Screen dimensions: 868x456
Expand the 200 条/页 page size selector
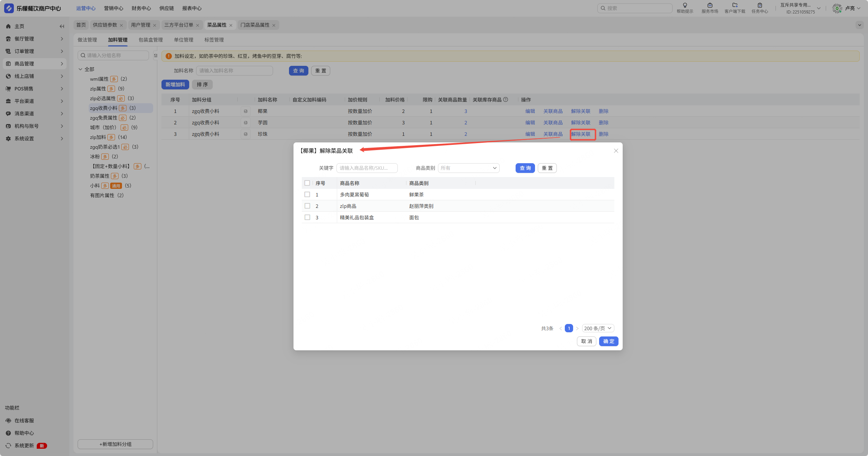(598, 328)
